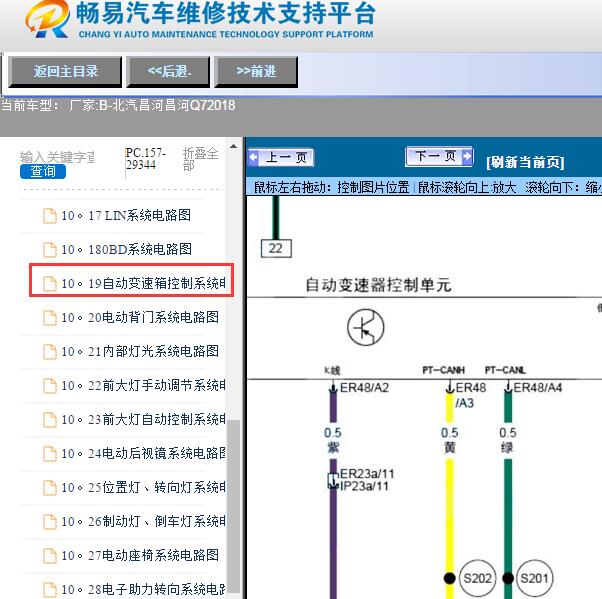This screenshot has width=602, height=599.
Task: Click the page icon beside 10.28 电子助力转向
Action: pyautogui.click(x=50, y=590)
